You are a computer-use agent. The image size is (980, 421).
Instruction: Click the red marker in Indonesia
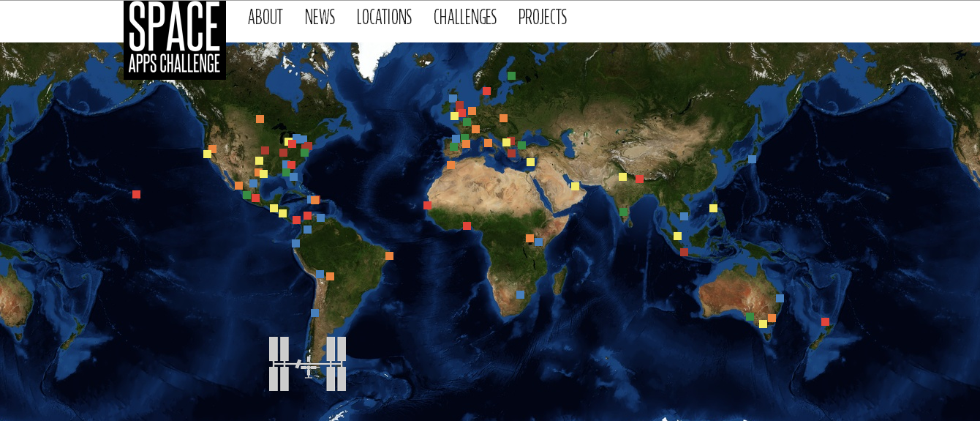point(684,252)
